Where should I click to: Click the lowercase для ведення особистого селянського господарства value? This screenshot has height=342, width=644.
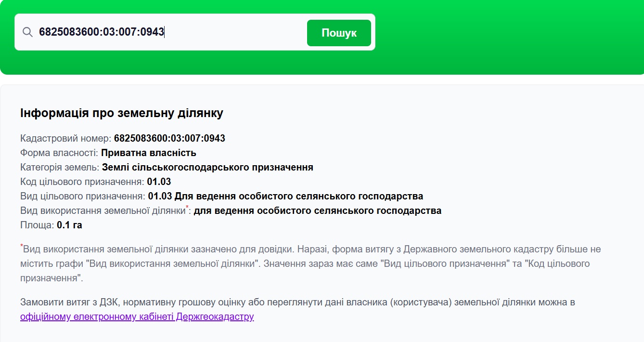click(317, 211)
